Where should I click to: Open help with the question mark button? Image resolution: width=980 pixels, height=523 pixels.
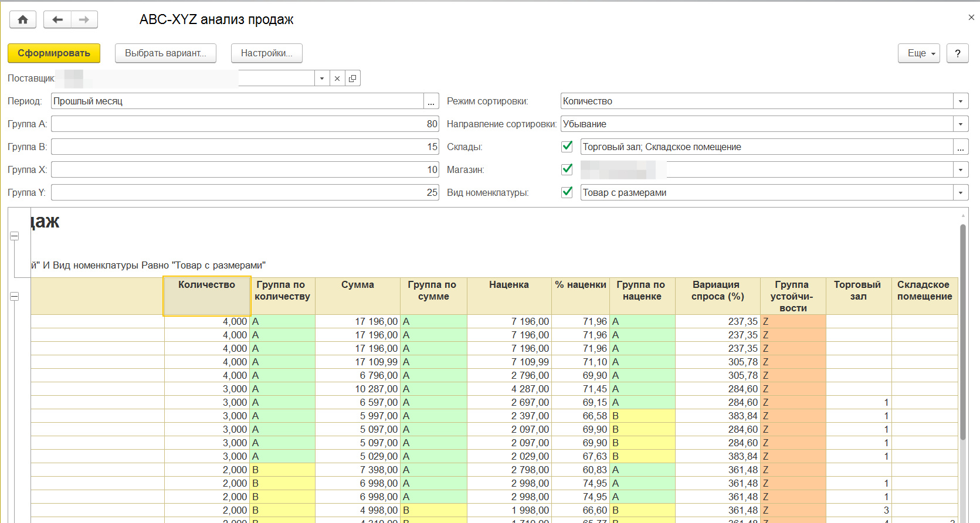pyautogui.click(x=957, y=53)
